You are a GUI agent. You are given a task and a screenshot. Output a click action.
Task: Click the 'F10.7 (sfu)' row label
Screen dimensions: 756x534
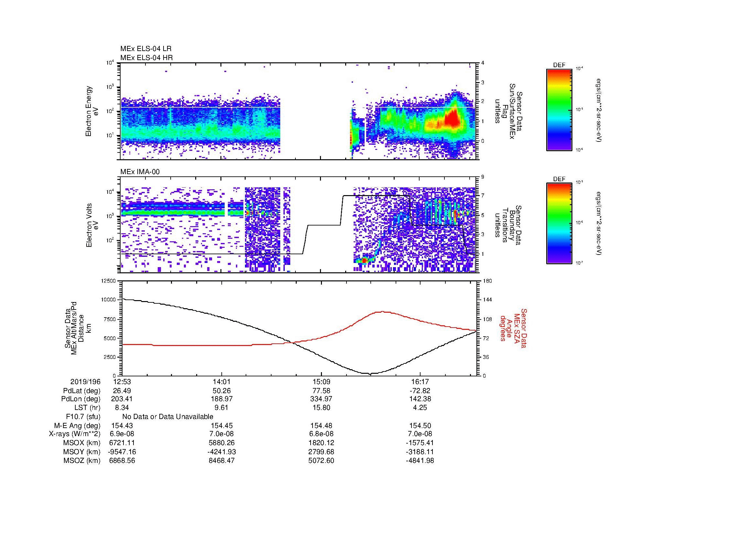(83, 416)
